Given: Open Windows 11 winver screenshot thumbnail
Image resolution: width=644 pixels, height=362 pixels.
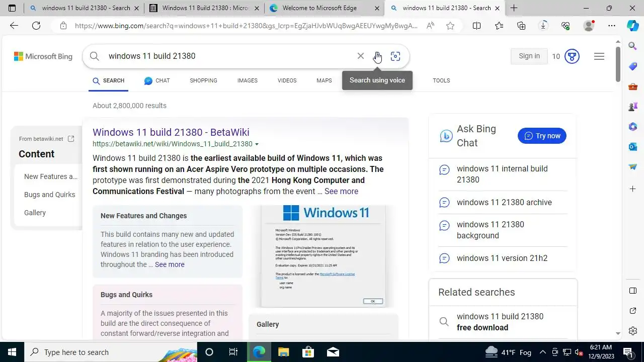Looking at the screenshot, I should tap(323, 256).
